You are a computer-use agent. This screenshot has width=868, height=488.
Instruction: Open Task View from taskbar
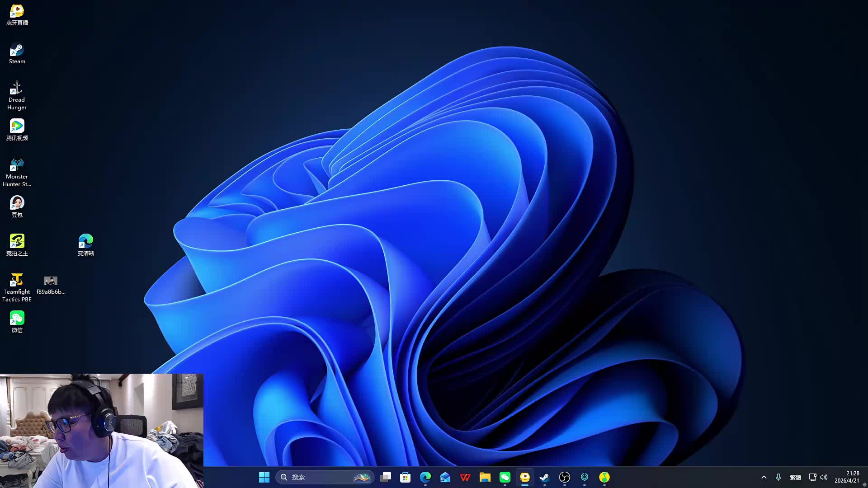point(386,477)
